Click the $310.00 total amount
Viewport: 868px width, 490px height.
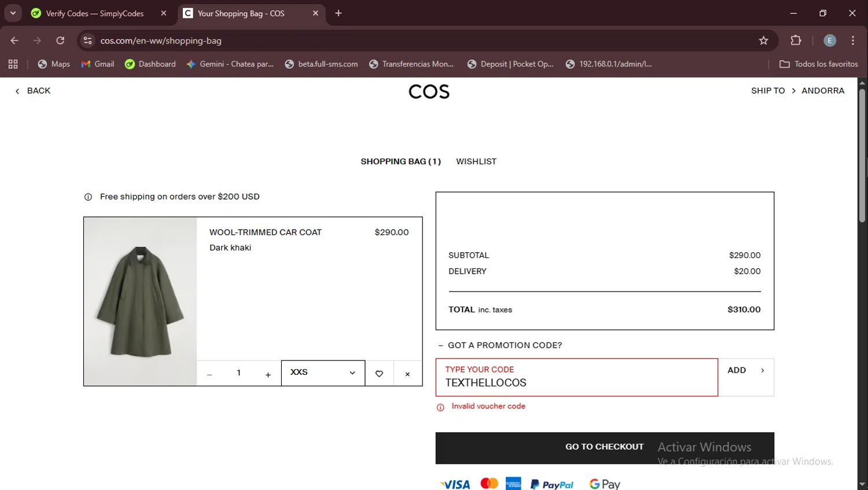744,310
